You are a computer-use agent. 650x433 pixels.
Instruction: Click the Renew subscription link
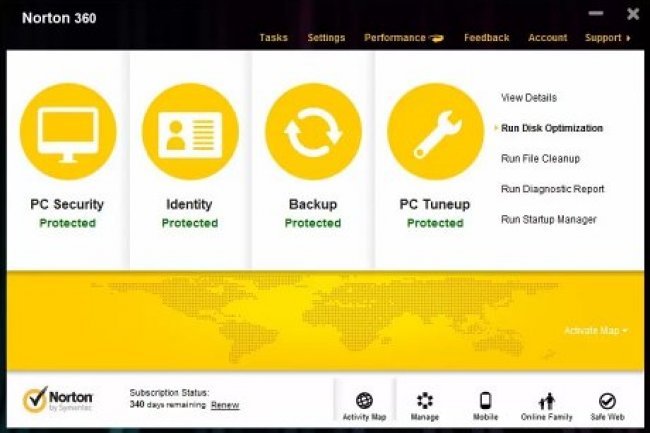[x=225, y=405]
